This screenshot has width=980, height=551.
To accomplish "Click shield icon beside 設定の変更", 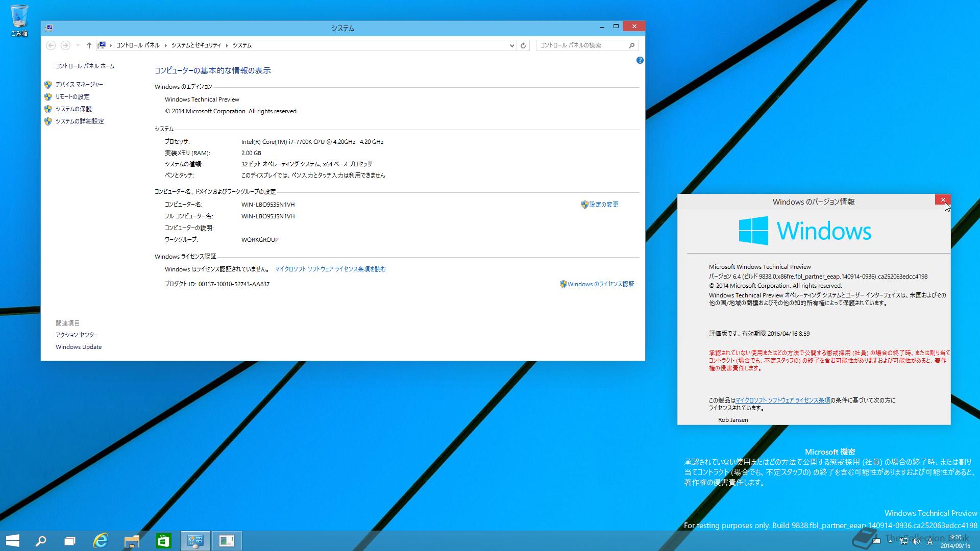I will [585, 205].
